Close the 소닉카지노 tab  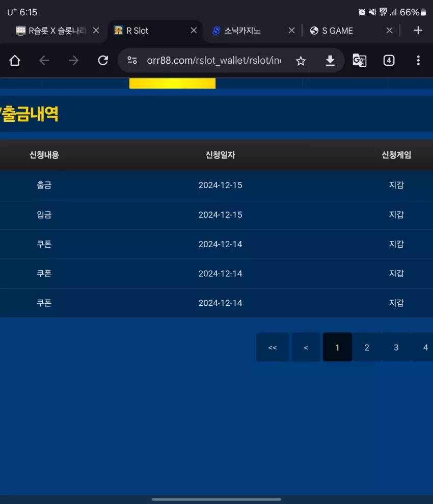tap(292, 31)
